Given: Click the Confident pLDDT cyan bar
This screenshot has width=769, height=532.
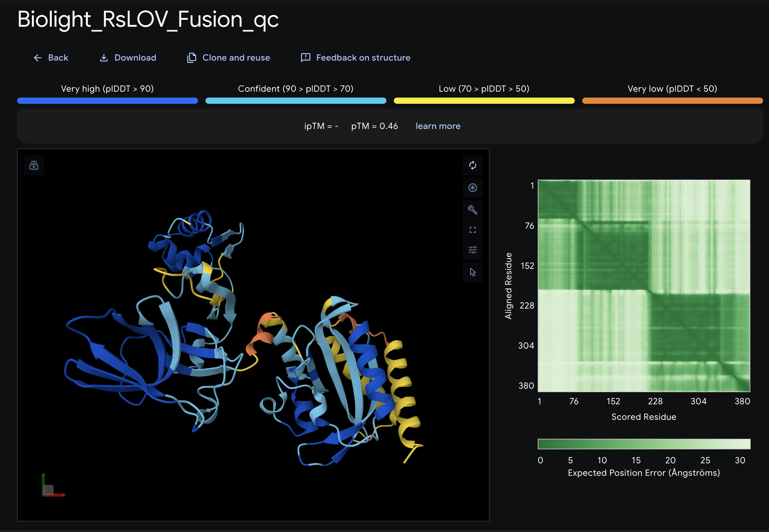Looking at the screenshot, I should pos(296,101).
